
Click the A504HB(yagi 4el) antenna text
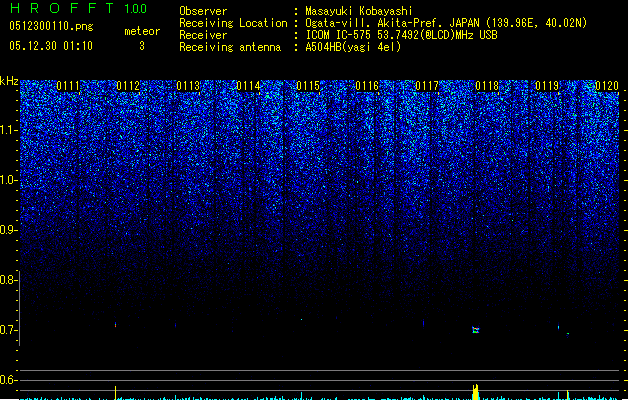(353, 47)
